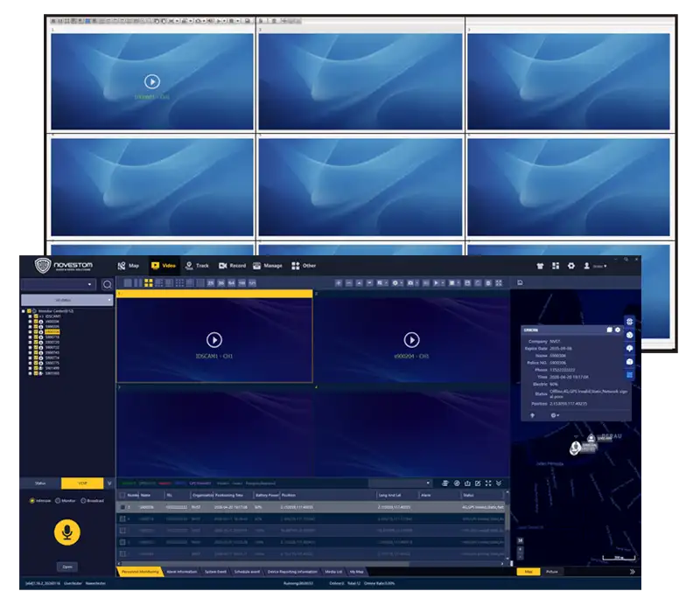Toggle fullscreen video toolbar icon
The width and height of the screenshot is (700, 612).
(499, 283)
